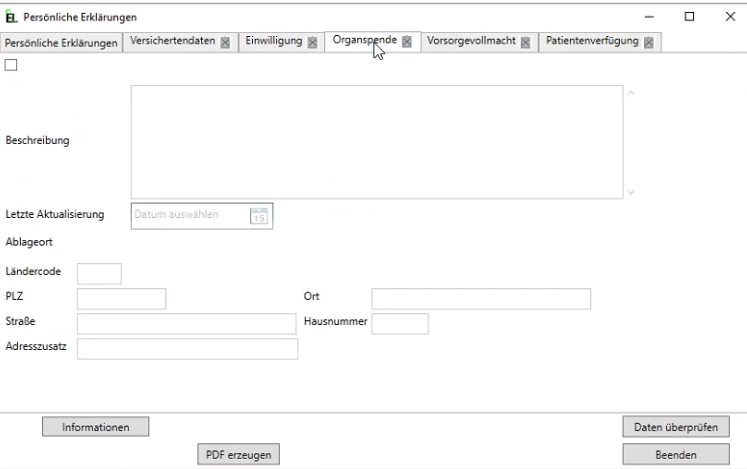Close the Versichertendaten tab with its x icon
This screenshot has width=747, height=469.
225,42
